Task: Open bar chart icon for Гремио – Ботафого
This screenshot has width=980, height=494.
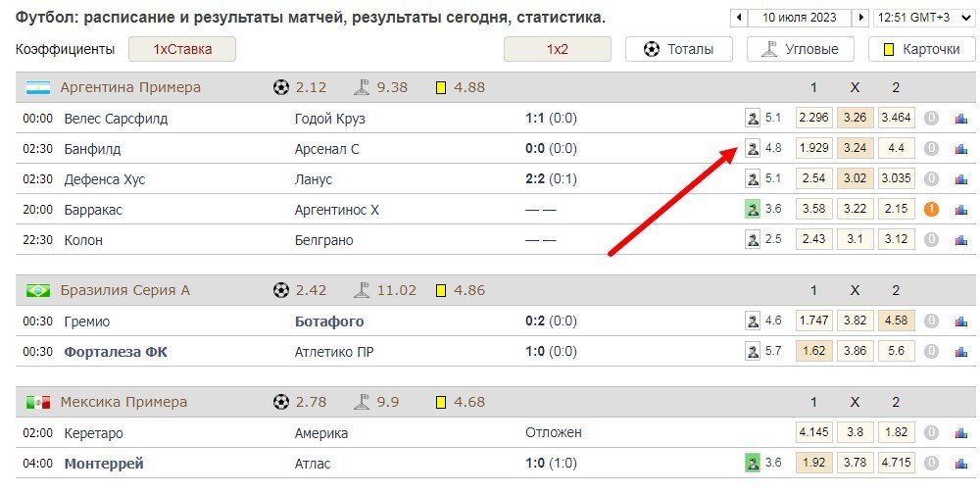Action: 960,321
